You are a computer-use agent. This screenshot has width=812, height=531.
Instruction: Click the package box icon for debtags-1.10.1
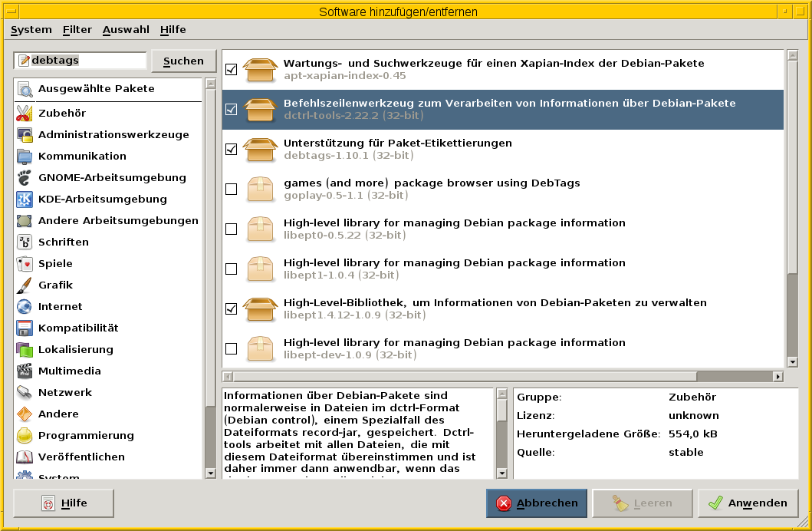(x=260, y=149)
